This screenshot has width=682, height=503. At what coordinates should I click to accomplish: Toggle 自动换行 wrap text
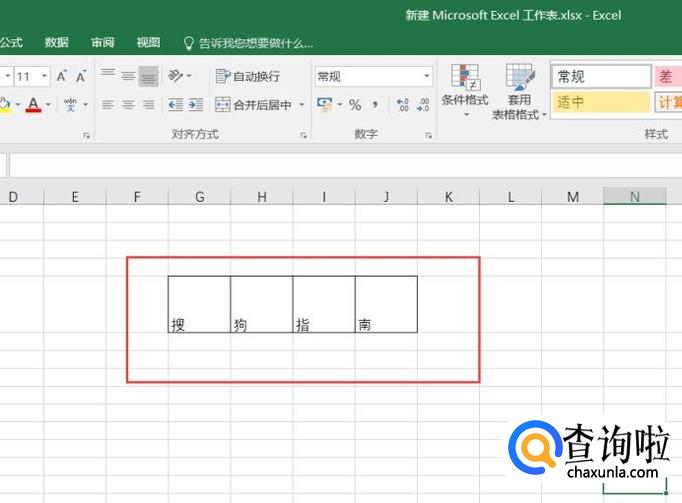coord(247,77)
